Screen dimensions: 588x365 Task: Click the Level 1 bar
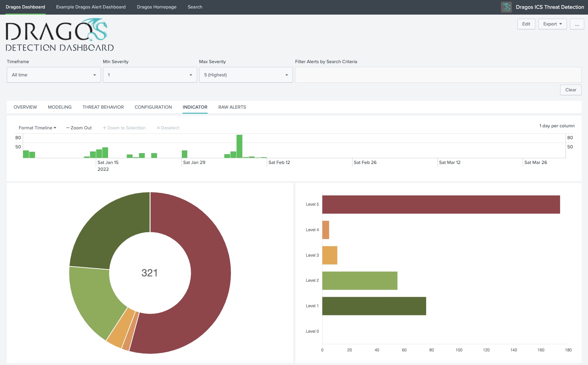coord(374,306)
